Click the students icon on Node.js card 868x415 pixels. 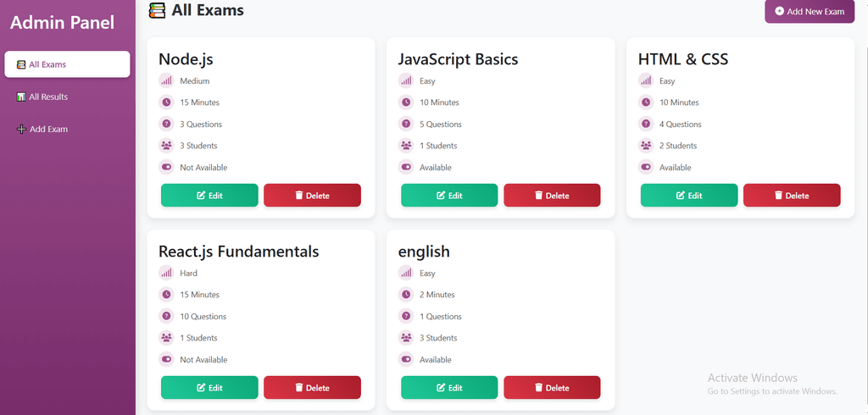166,146
